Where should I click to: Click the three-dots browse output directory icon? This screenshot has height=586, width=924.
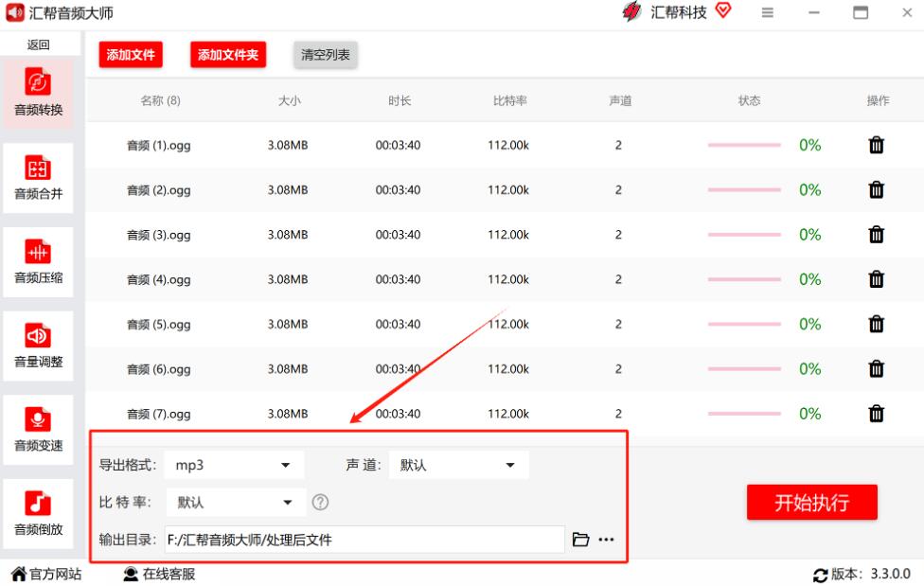pyautogui.click(x=606, y=540)
